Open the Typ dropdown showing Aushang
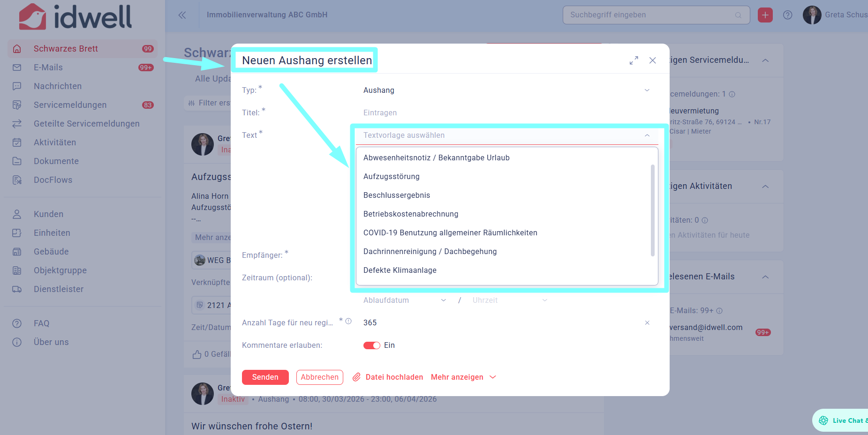 (506, 90)
